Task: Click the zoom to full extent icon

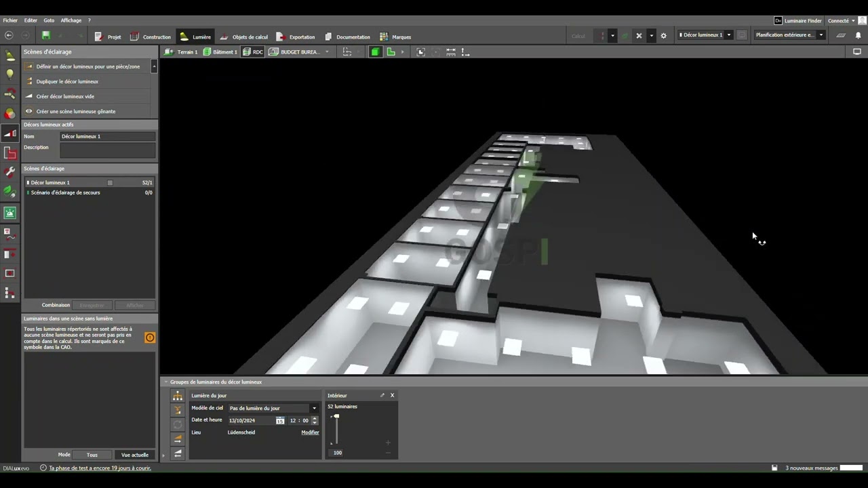Action: click(x=420, y=52)
